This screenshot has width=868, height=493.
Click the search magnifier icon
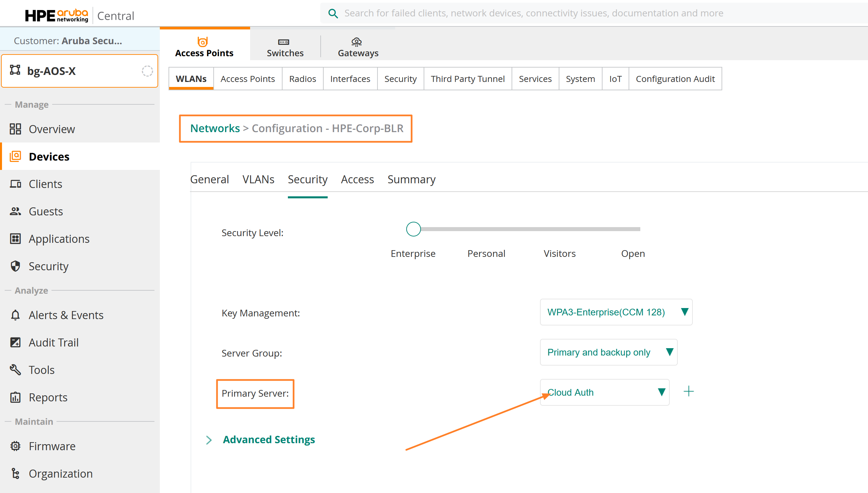point(333,13)
